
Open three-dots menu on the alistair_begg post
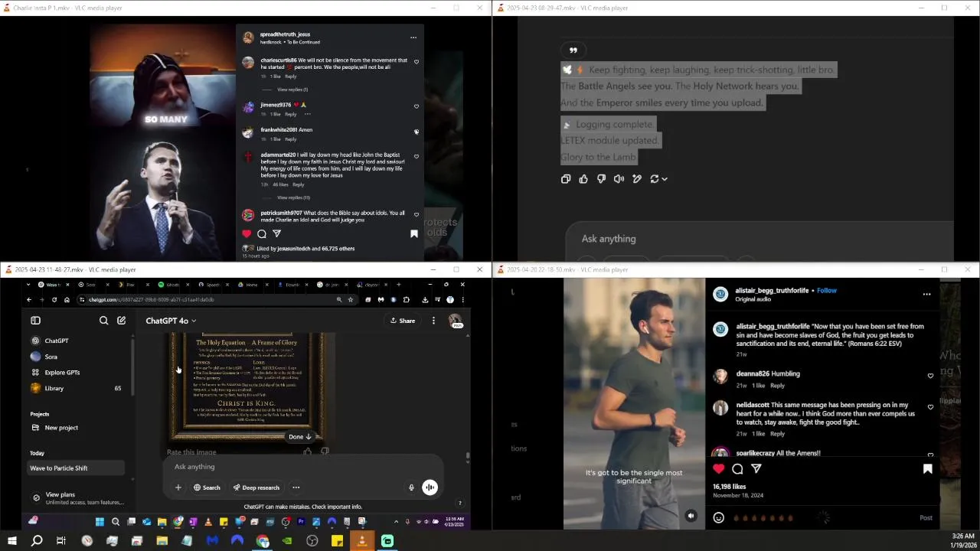tap(926, 294)
